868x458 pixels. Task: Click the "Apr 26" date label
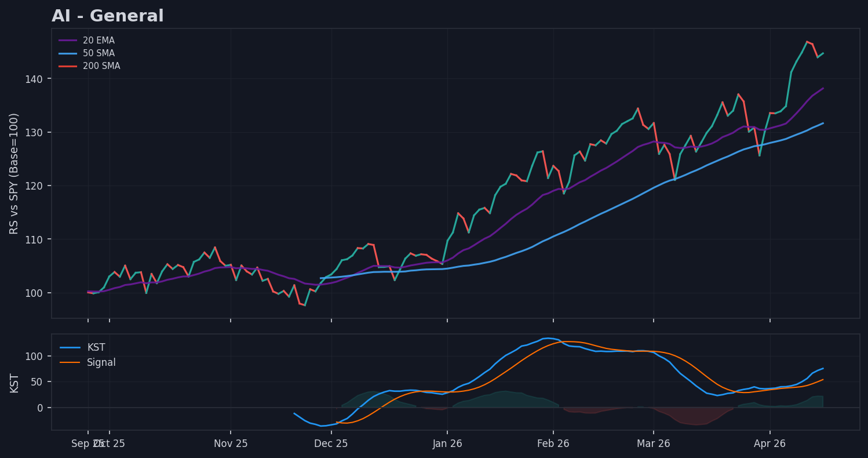point(770,444)
